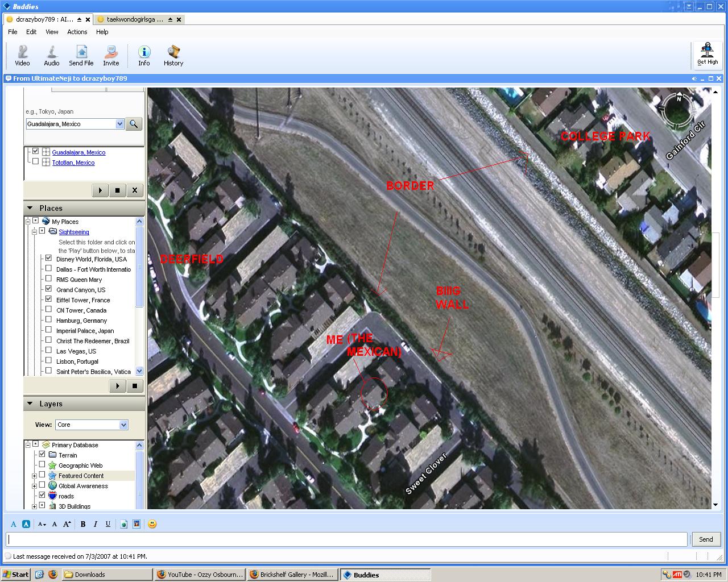Open the Actions menu
The height and width of the screenshot is (582, 728).
[x=77, y=32]
